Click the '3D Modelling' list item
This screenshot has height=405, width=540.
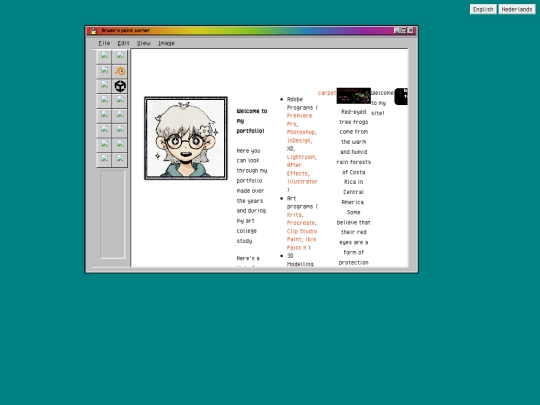point(300,260)
